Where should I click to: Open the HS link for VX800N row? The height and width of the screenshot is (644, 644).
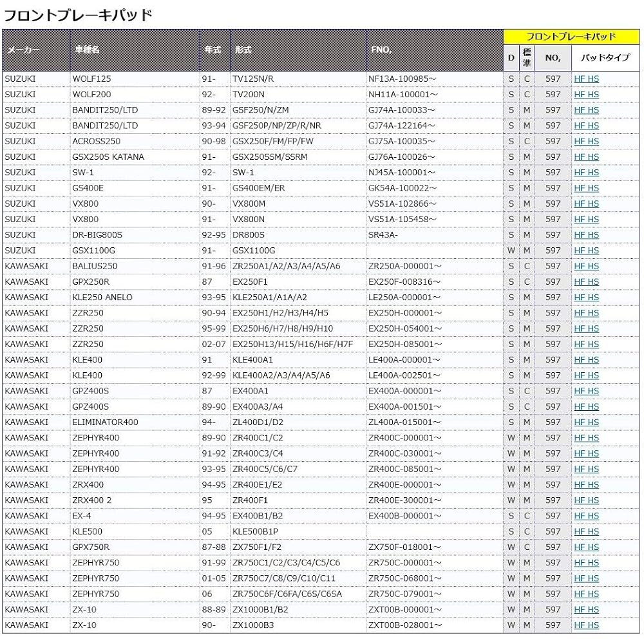(592, 220)
